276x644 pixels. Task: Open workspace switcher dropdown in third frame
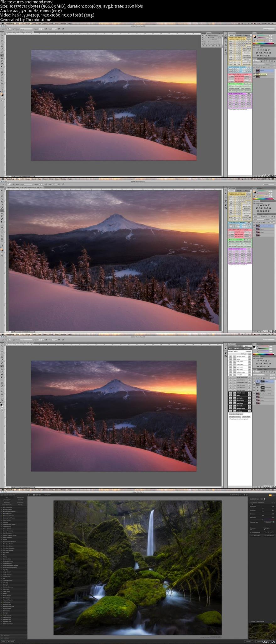click(x=269, y=340)
